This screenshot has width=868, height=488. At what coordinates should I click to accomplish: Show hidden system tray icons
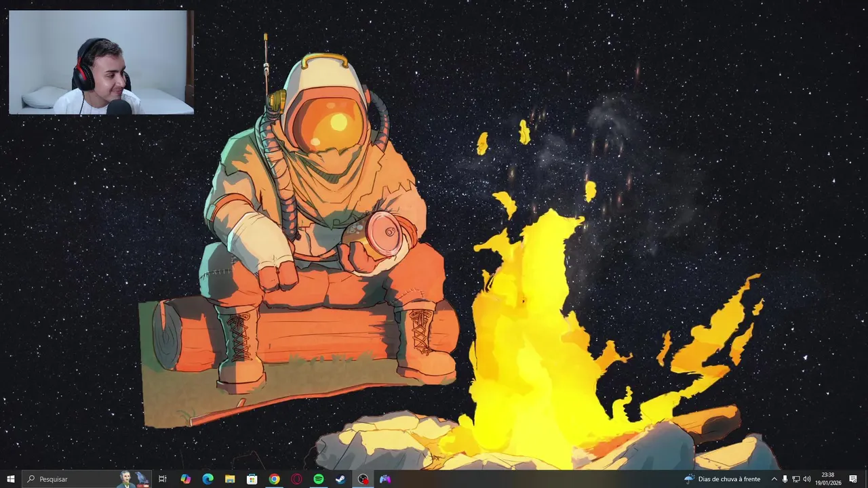774,479
